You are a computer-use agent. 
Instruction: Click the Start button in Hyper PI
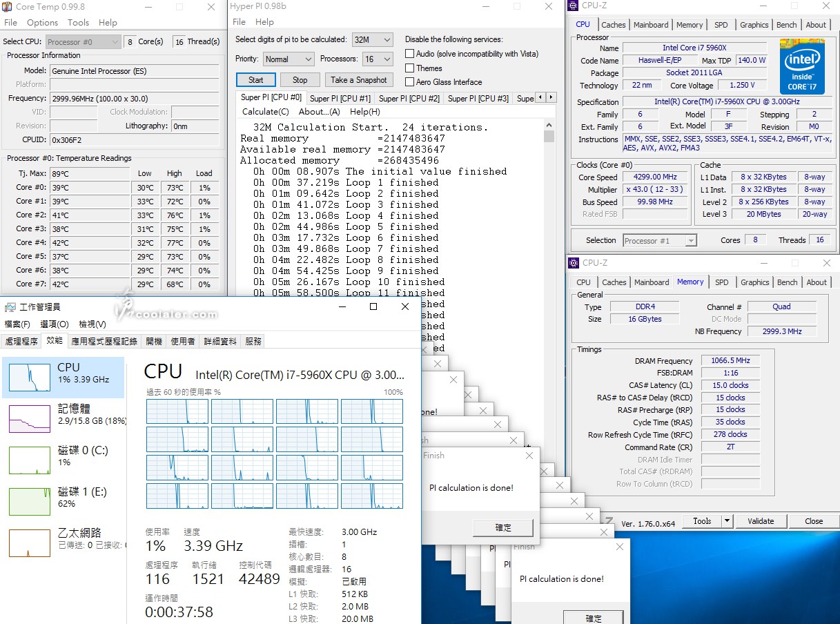point(255,79)
